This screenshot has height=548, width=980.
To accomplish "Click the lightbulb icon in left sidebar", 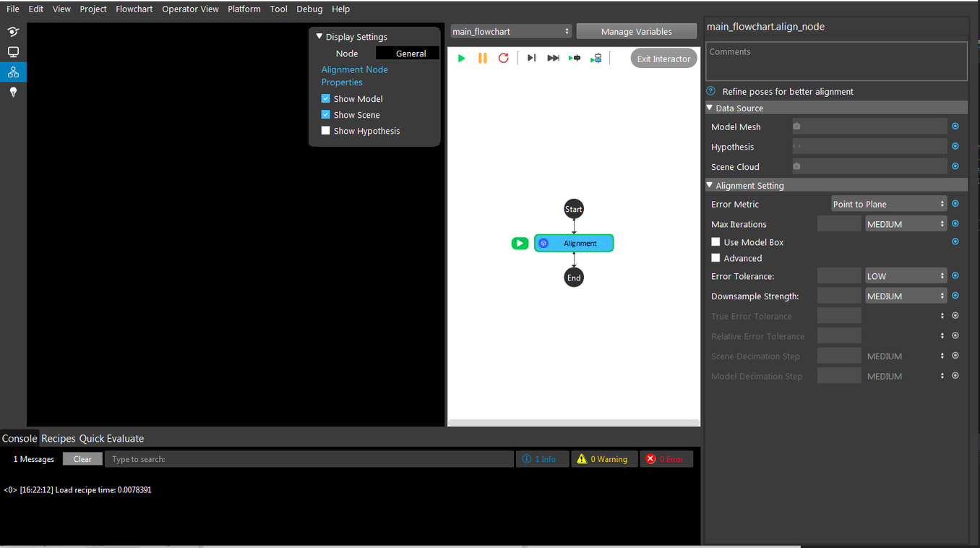I will click(x=13, y=93).
